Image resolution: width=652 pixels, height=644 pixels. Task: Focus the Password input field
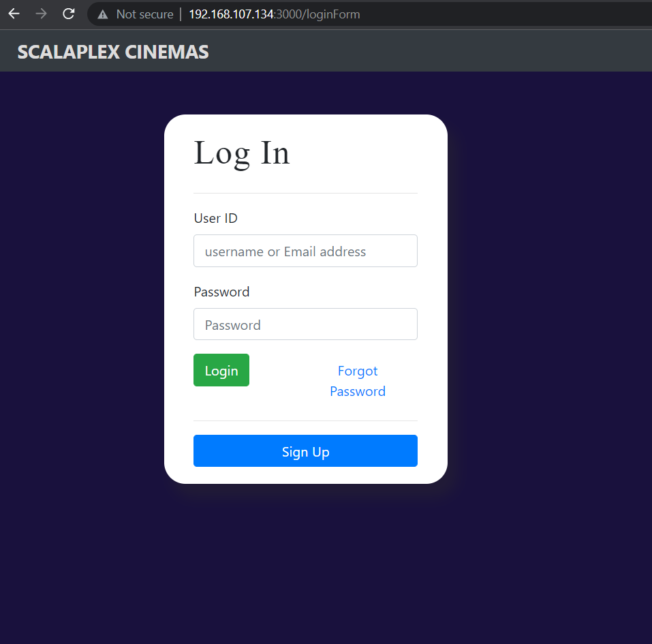coord(305,324)
